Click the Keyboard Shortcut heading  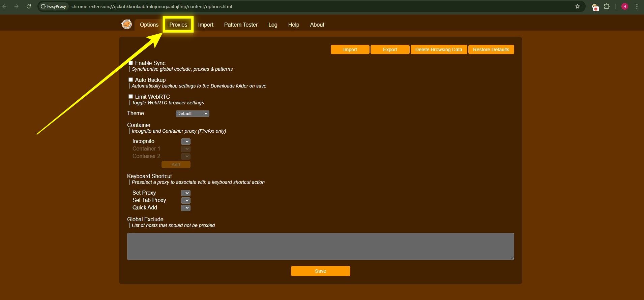click(149, 176)
